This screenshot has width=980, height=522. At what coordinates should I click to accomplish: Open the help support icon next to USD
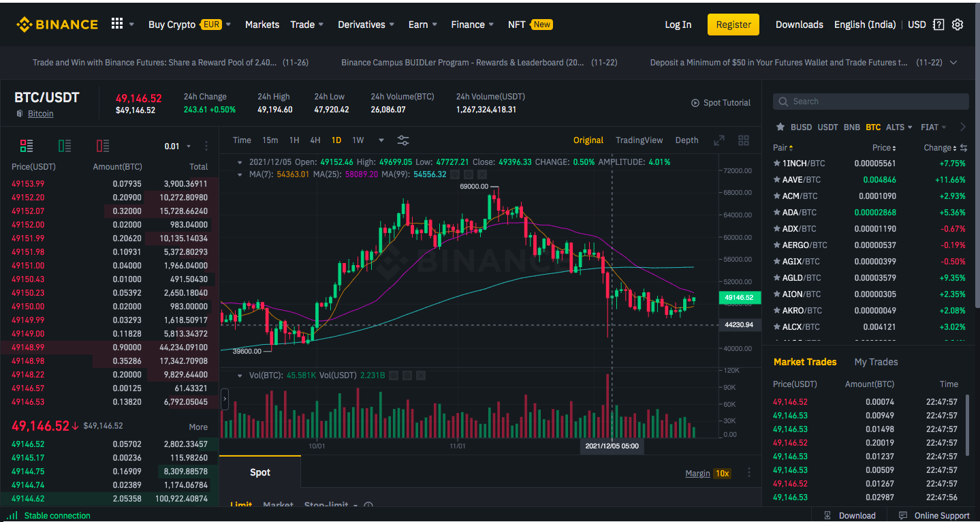938,25
